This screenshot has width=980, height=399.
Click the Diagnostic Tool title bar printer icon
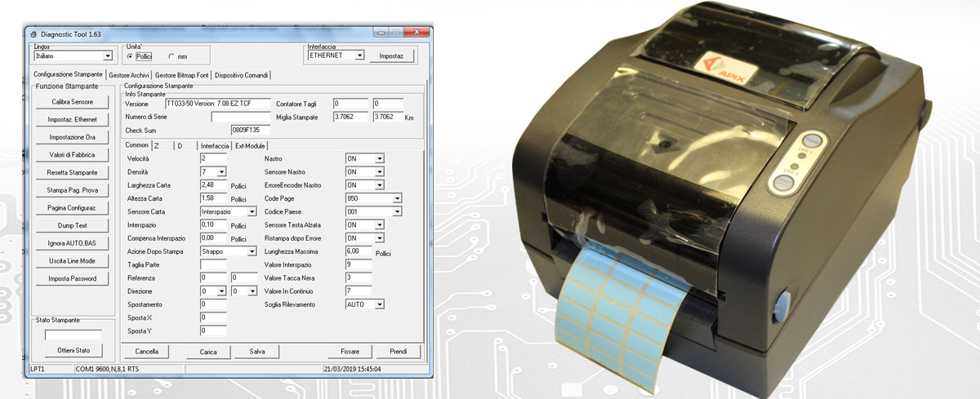(x=33, y=33)
